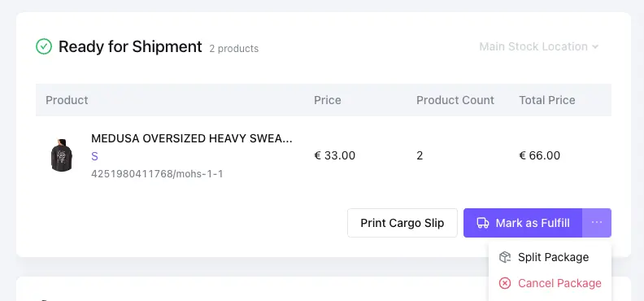Click the green Ready for Shipment checkmark icon

44,46
